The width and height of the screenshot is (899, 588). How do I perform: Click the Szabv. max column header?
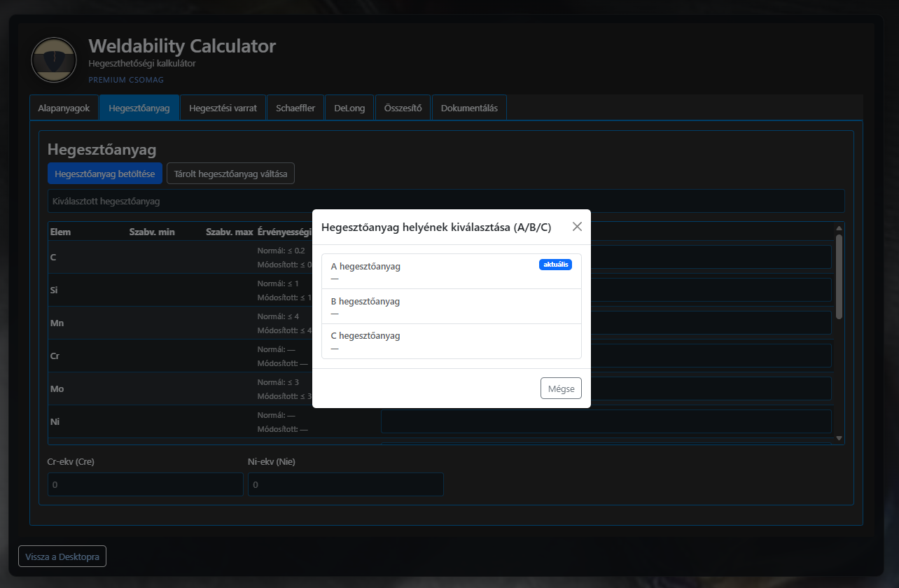230,232
